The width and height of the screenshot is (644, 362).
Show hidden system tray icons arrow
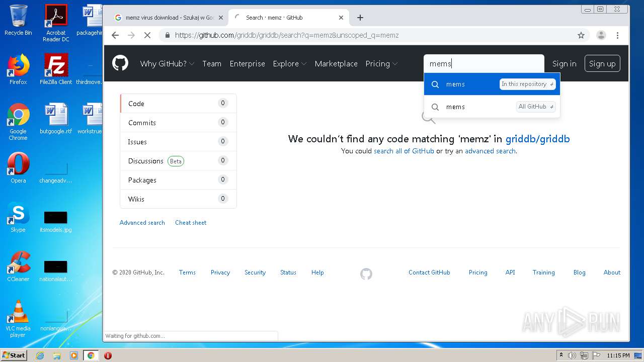point(561,355)
